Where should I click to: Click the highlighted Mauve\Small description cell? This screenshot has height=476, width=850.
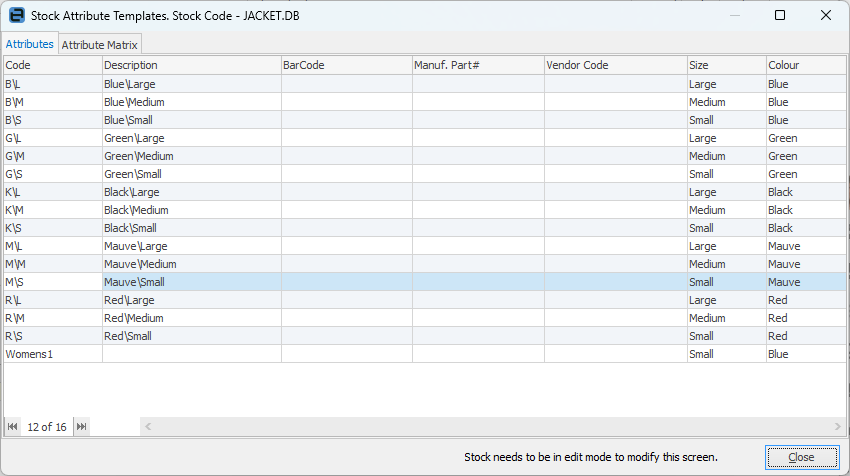191,282
